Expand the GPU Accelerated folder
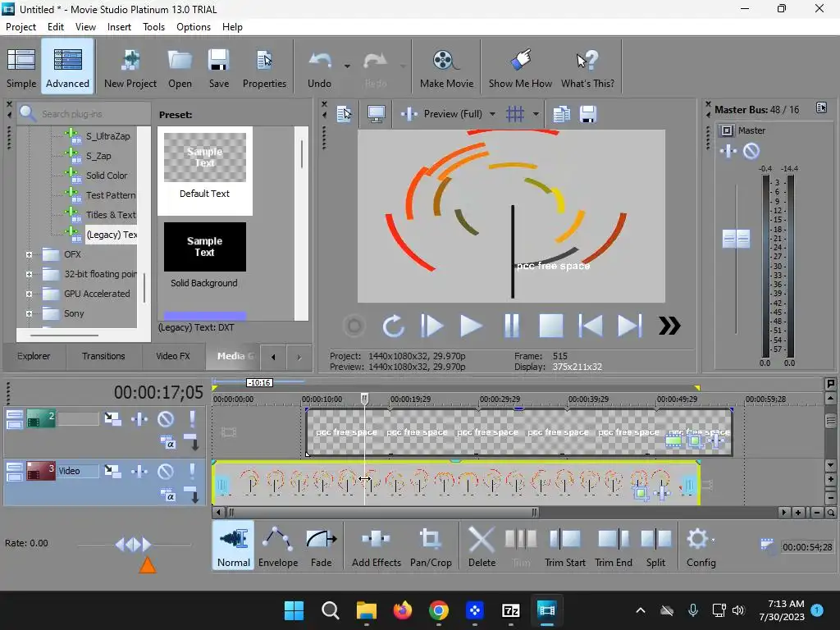The width and height of the screenshot is (840, 630). pyautogui.click(x=29, y=294)
